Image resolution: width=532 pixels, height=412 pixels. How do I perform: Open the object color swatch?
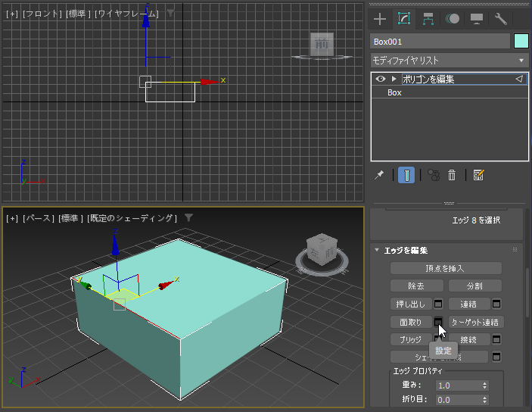(521, 42)
